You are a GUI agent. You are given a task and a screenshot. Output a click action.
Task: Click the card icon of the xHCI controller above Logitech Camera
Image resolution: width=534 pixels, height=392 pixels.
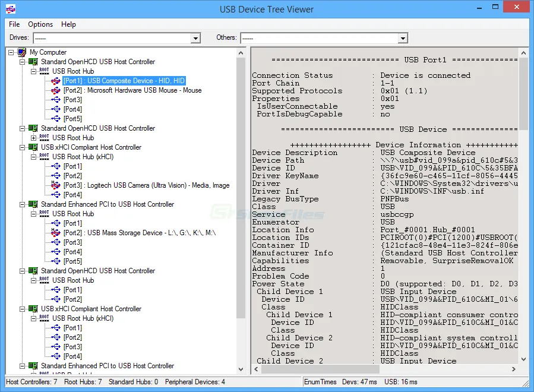tap(33, 147)
